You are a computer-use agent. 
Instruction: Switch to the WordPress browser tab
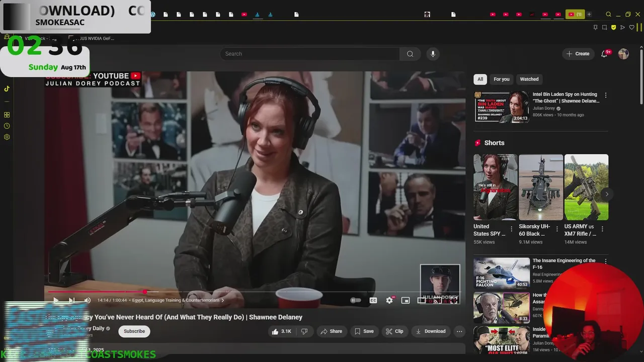(153, 14)
